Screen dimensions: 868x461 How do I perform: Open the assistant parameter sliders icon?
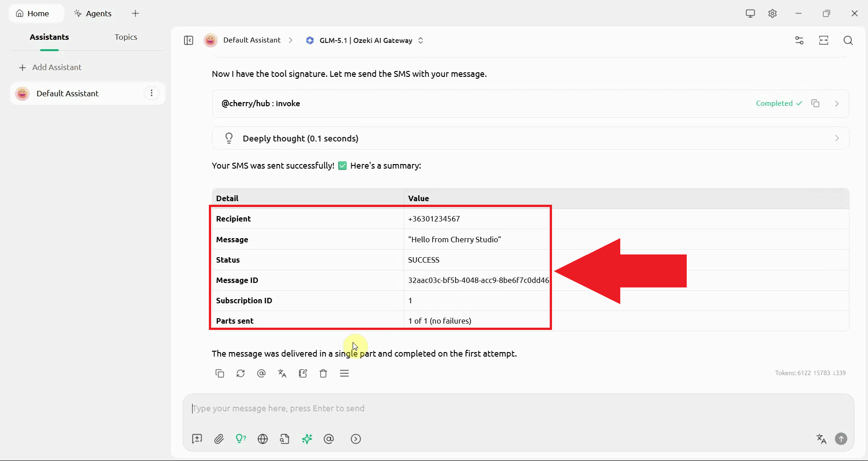click(x=799, y=40)
